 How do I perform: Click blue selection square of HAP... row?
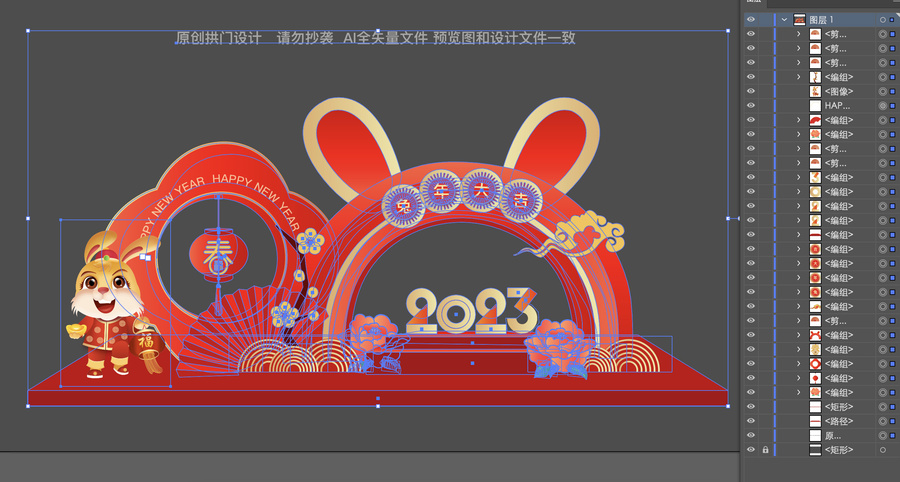[x=893, y=106]
